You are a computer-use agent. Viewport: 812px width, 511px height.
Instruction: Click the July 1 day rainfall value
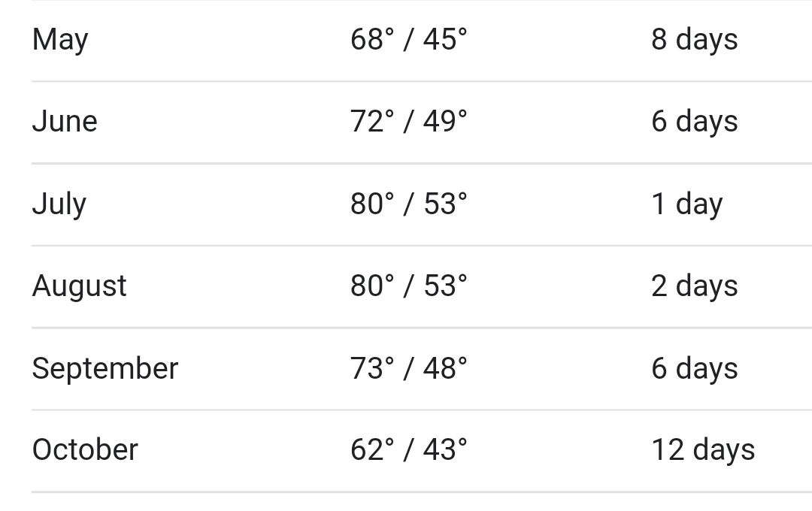(686, 204)
